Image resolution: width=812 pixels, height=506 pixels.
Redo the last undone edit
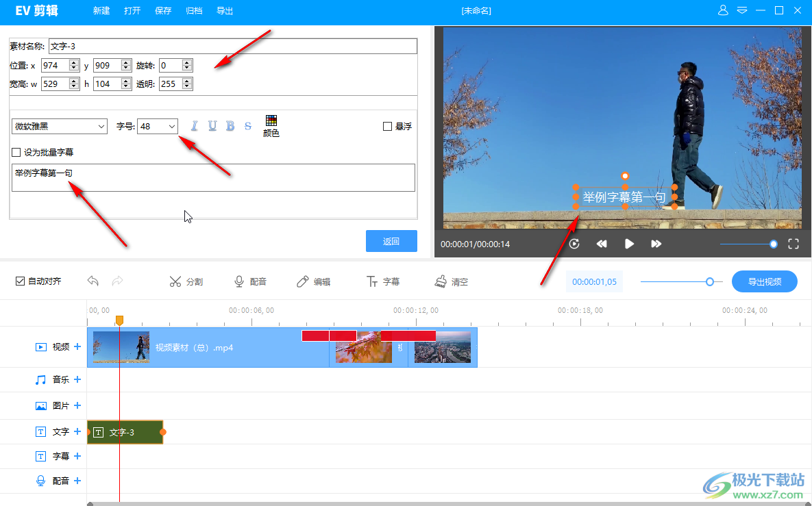(x=118, y=281)
